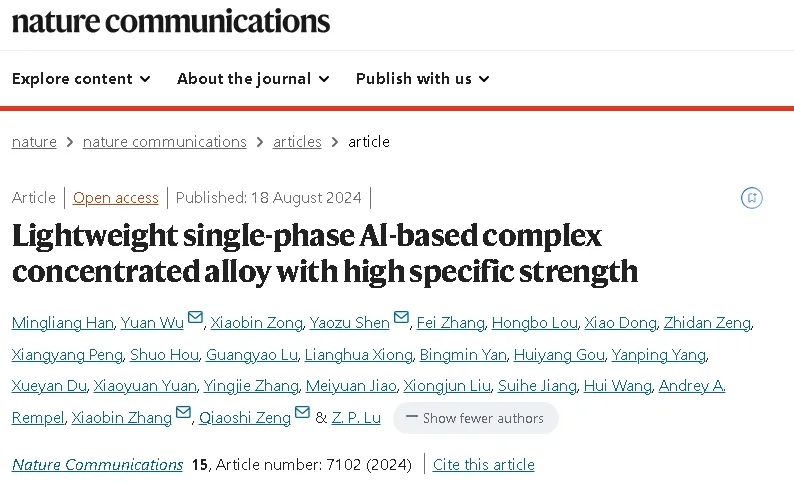Select author Z. P. Lu
The height and width of the screenshot is (484, 794).
(356, 418)
